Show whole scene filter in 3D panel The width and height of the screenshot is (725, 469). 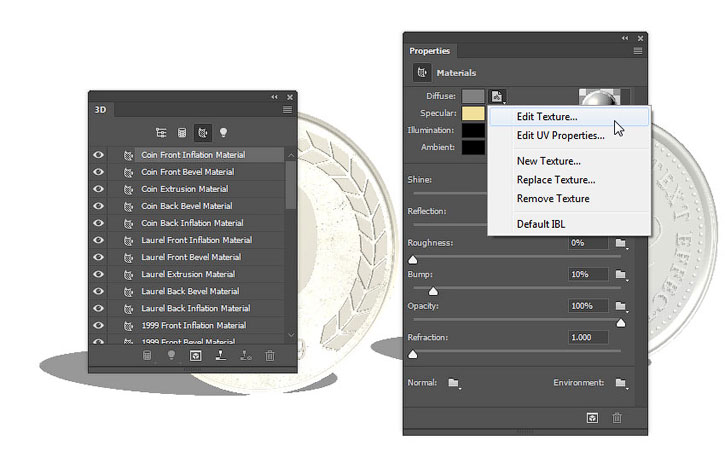pyautogui.click(x=160, y=131)
